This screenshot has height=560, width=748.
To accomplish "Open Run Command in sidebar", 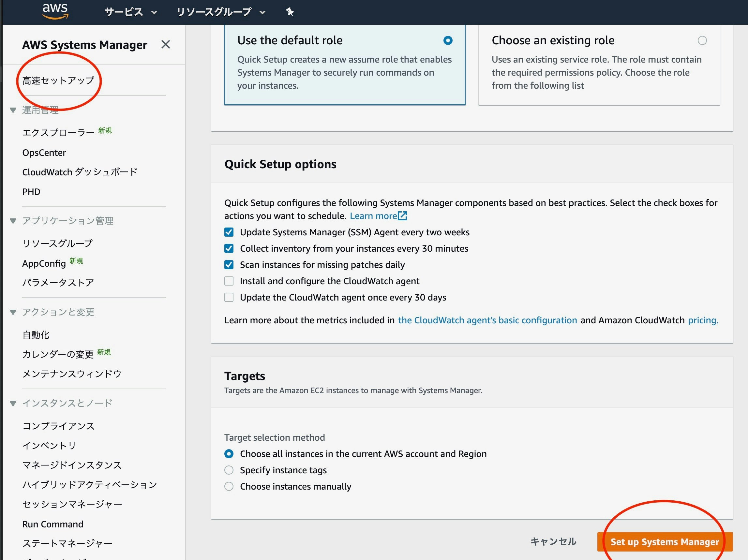I will (53, 524).
